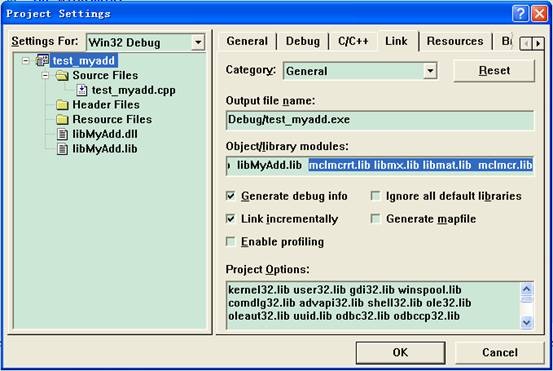Select test_myadd in the project tree
This screenshot has width=553, height=371.
pos(84,61)
